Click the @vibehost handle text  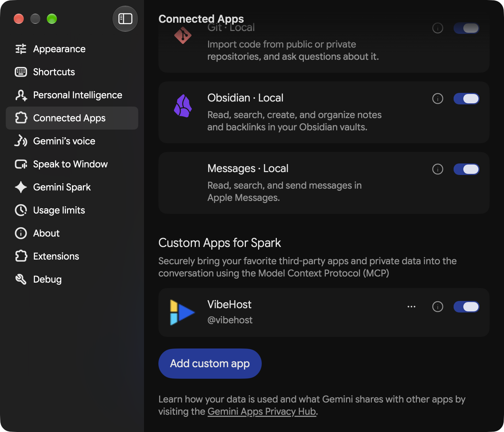point(230,320)
